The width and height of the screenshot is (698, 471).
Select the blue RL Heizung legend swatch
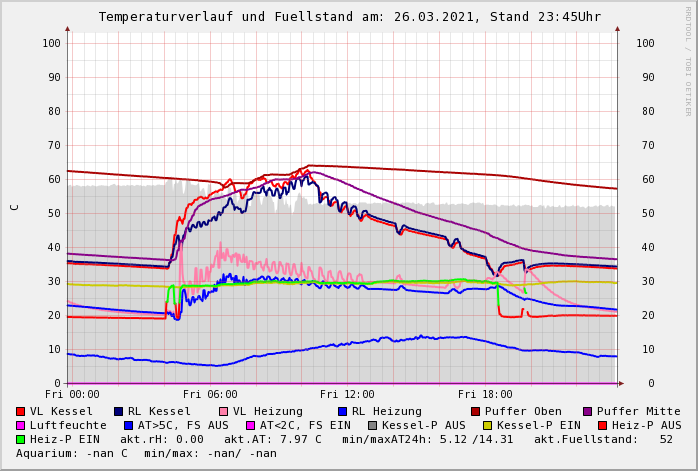click(x=343, y=411)
